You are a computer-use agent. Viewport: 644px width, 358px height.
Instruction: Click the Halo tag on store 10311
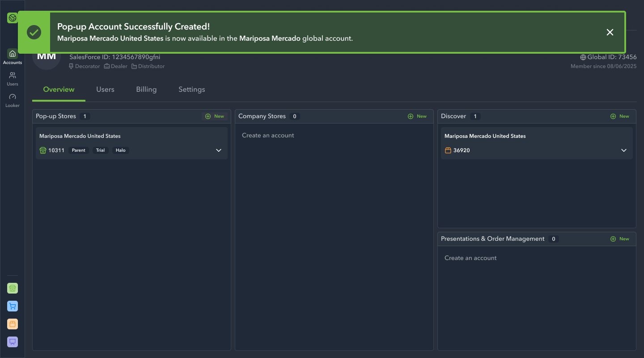click(121, 150)
